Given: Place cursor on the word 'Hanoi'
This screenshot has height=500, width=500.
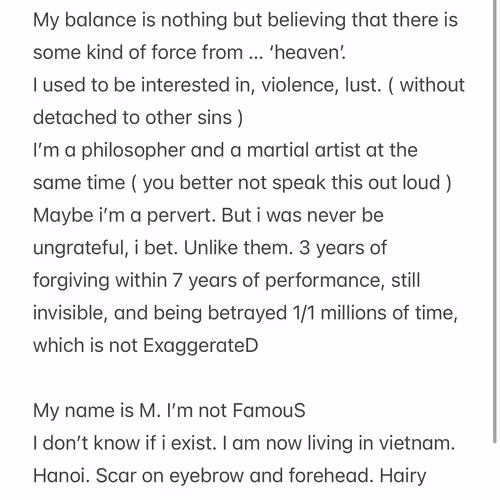Looking at the screenshot, I should [61, 476].
